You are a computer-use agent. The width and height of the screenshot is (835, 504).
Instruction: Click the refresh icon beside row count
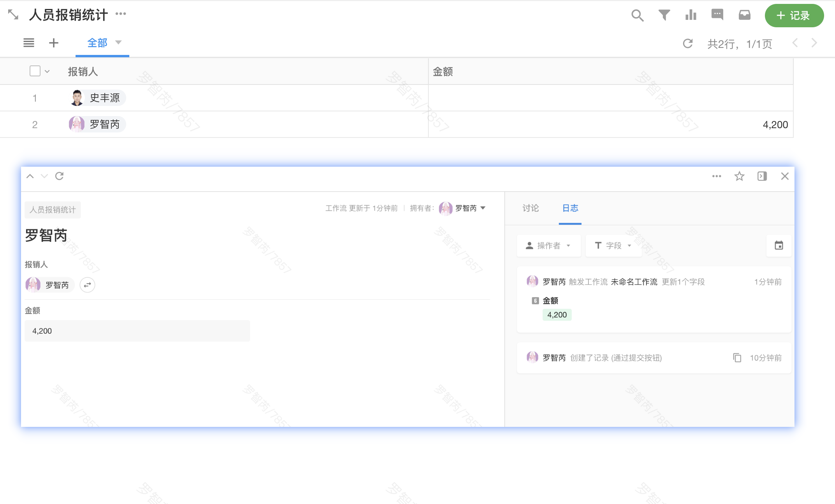(x=688, y=44)
